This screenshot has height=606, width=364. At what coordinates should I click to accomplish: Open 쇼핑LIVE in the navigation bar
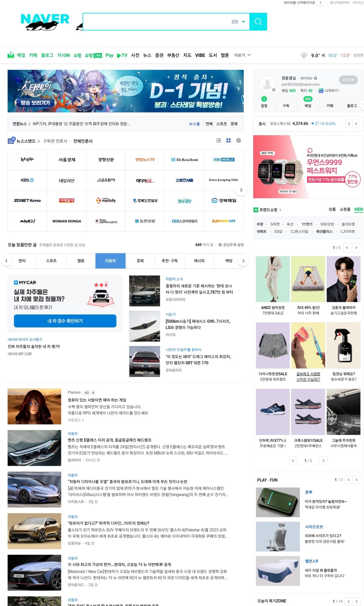pyautogui.click(x=93, y=55)
